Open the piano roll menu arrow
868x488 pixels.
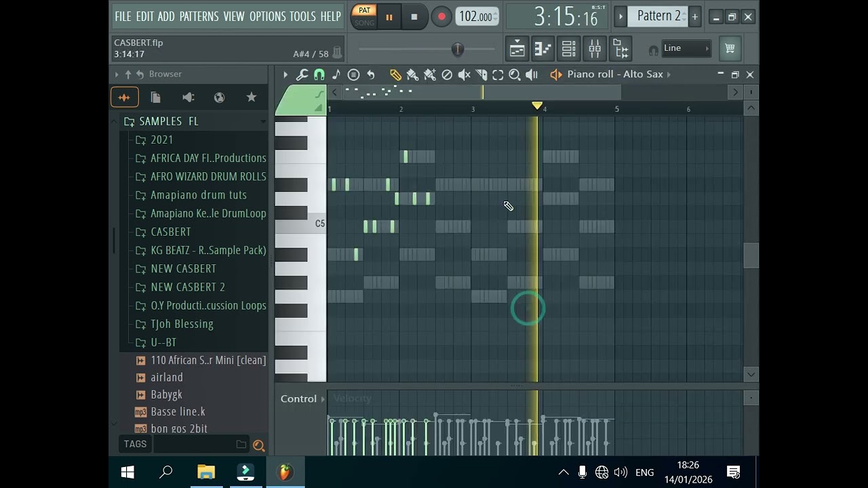[285, 75]
